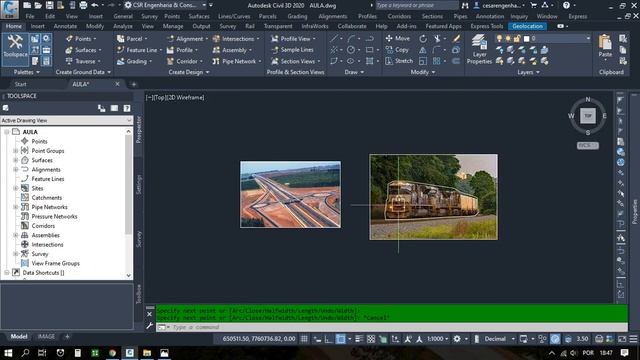
Task: Click the [2D Wireframe] visual style link
Action: [x=186, y=98]
